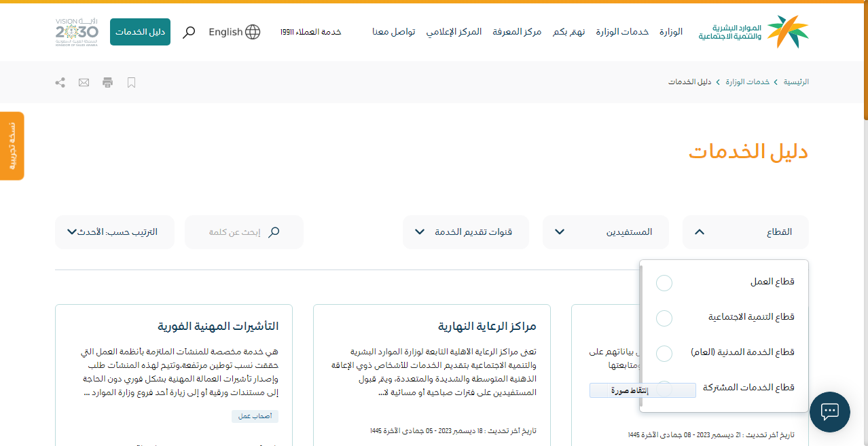Open the تواصل معنا menu item
The height and width of the screenshot is (446, 868).
394,32
